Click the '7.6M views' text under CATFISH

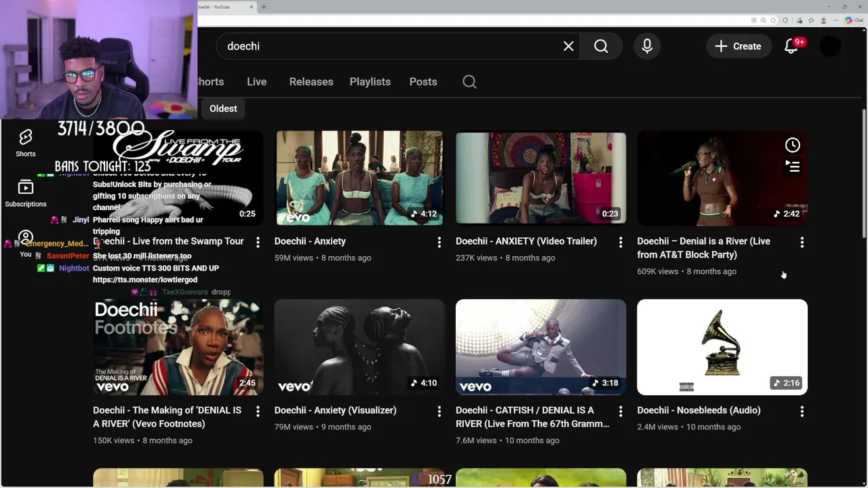tap(476, 441)
